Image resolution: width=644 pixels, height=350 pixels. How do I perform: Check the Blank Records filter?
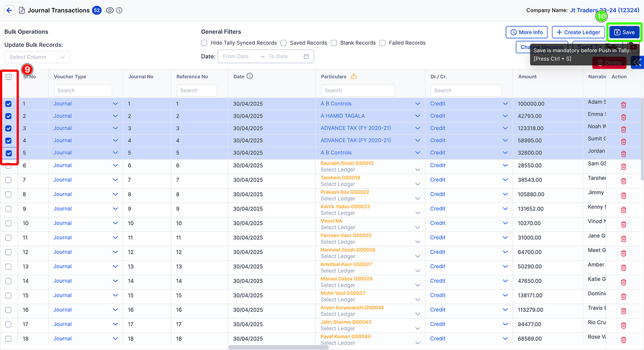tap(334, 43)
